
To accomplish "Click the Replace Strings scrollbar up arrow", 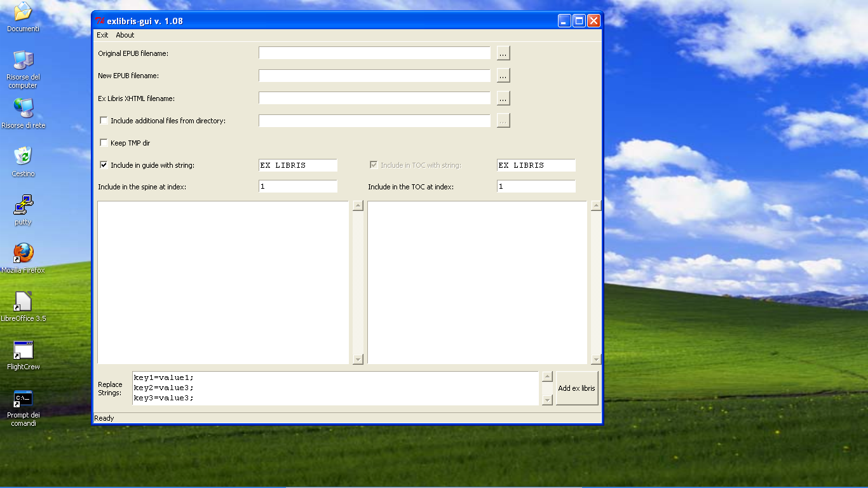I will [x=548, y=377].
